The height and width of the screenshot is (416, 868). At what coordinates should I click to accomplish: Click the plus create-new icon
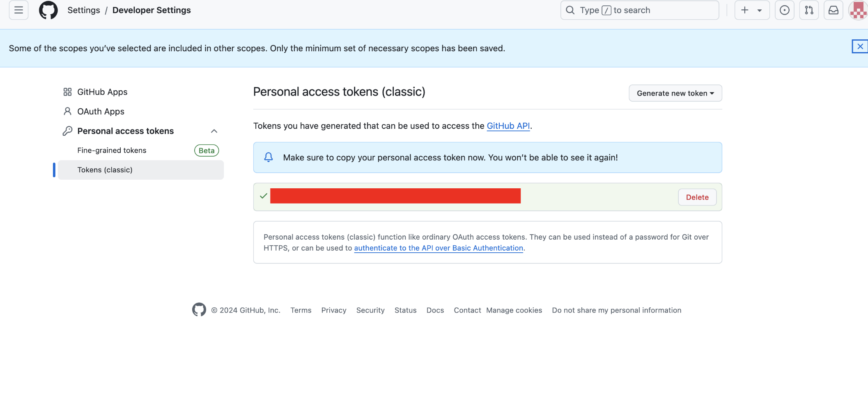click(x=744, y=10)
